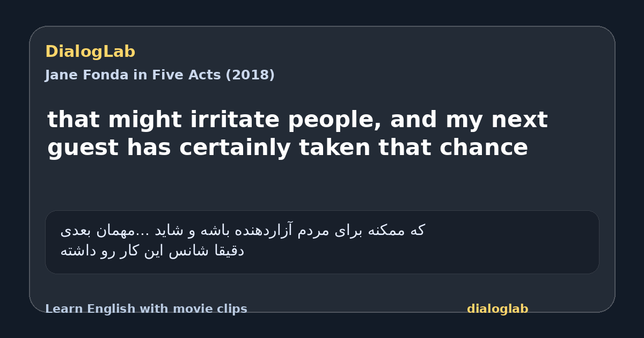This screenshot has width=644, height=338.
Task: Click "Learn English with movie clips" footer text
Action: (146, 309)
